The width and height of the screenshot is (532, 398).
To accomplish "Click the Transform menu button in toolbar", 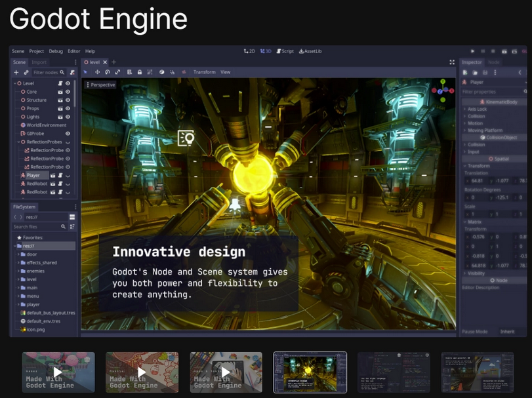I will tap(204, 72).
